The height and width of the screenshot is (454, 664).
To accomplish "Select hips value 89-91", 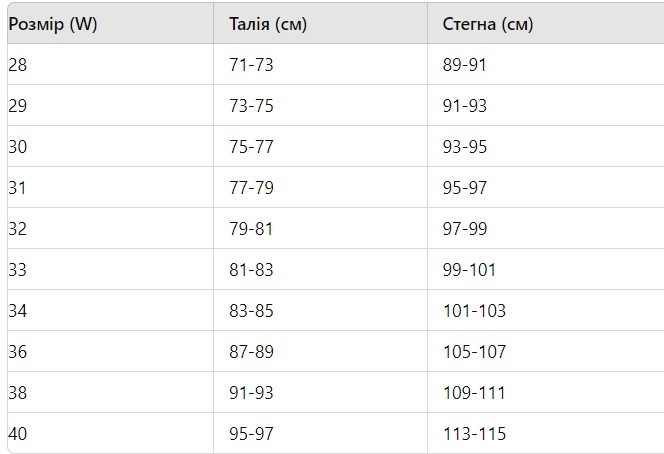I will coord(465,65).
